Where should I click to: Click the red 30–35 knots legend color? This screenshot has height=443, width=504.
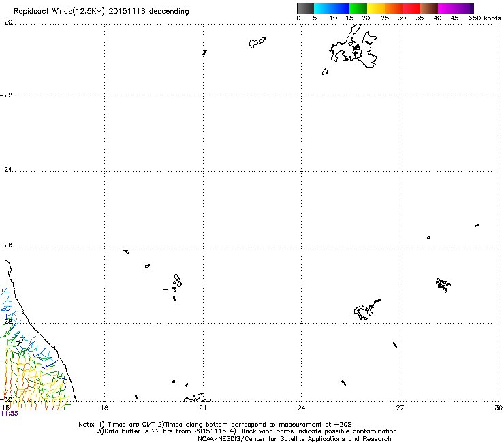coord(411,8)
